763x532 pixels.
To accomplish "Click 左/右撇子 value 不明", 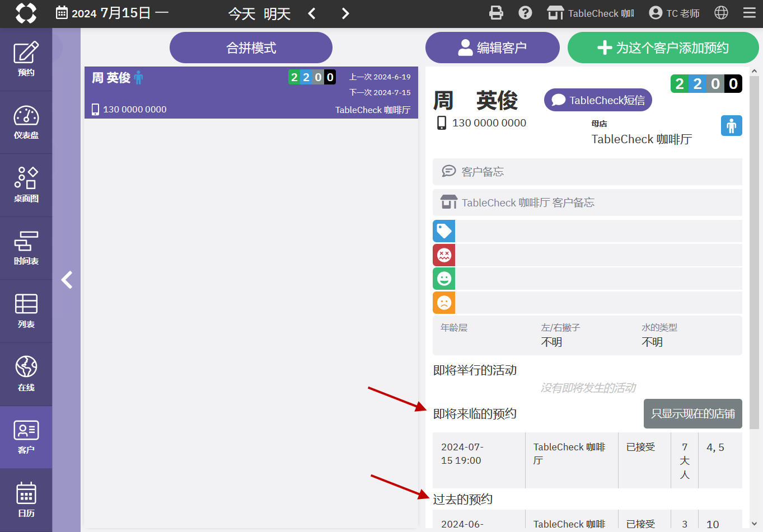I will click(551, 342).
